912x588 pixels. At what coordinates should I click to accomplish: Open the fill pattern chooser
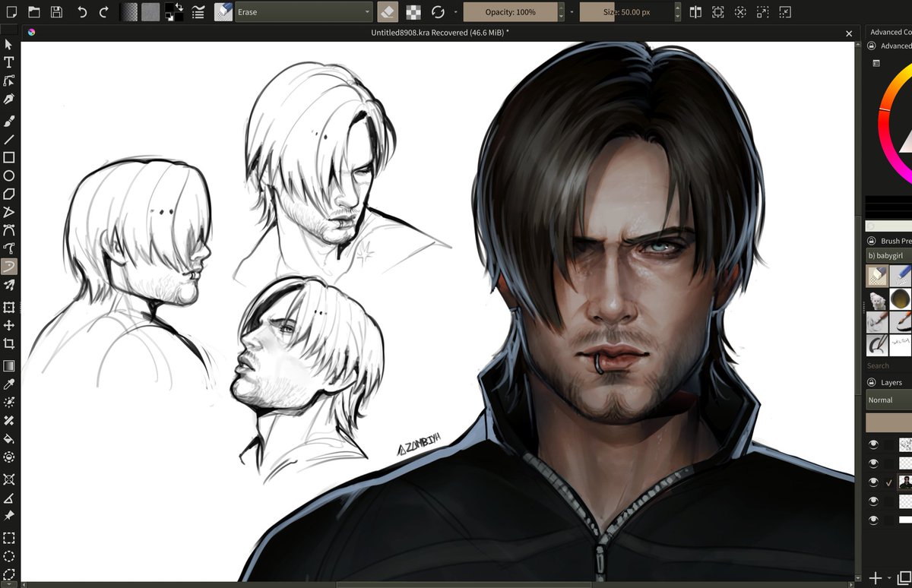(x=150, y=12)
